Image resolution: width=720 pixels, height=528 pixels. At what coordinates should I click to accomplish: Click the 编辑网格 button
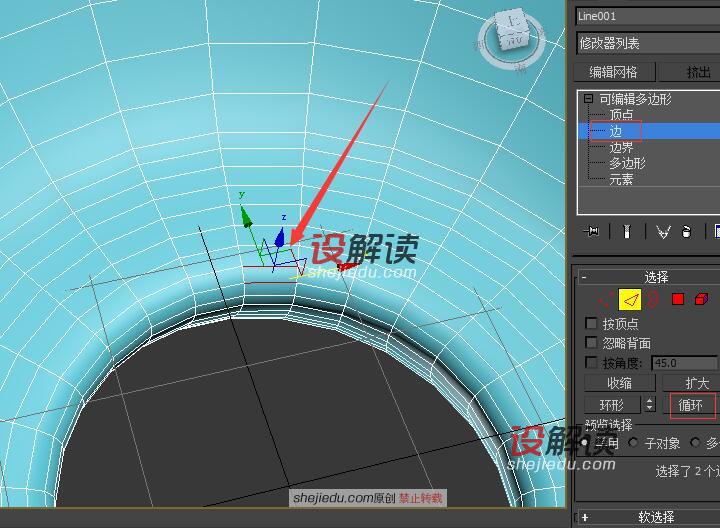tap(614, 72)
